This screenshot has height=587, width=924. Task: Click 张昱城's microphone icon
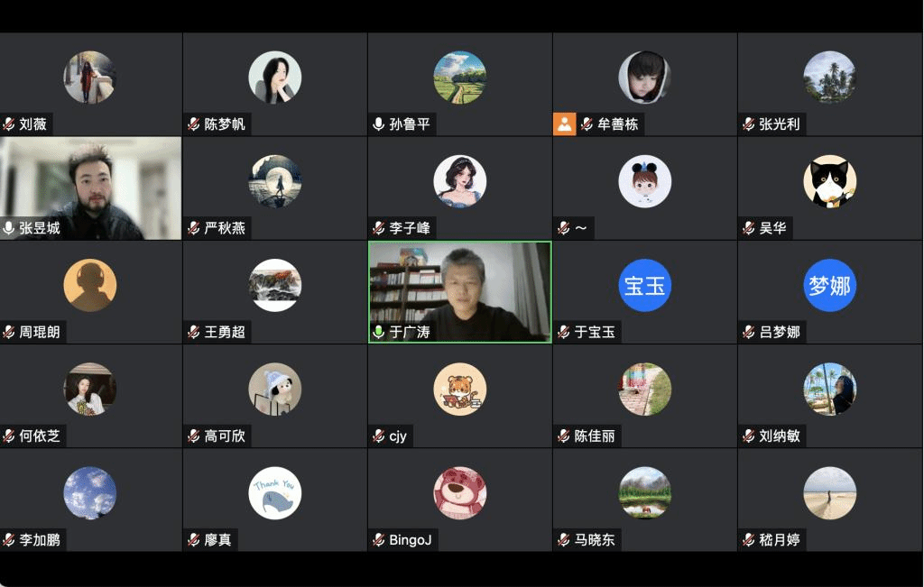8,228
